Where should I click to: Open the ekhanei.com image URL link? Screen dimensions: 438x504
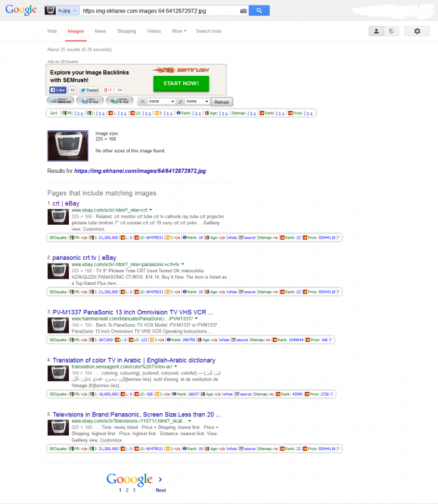click(x=140, y=171)
